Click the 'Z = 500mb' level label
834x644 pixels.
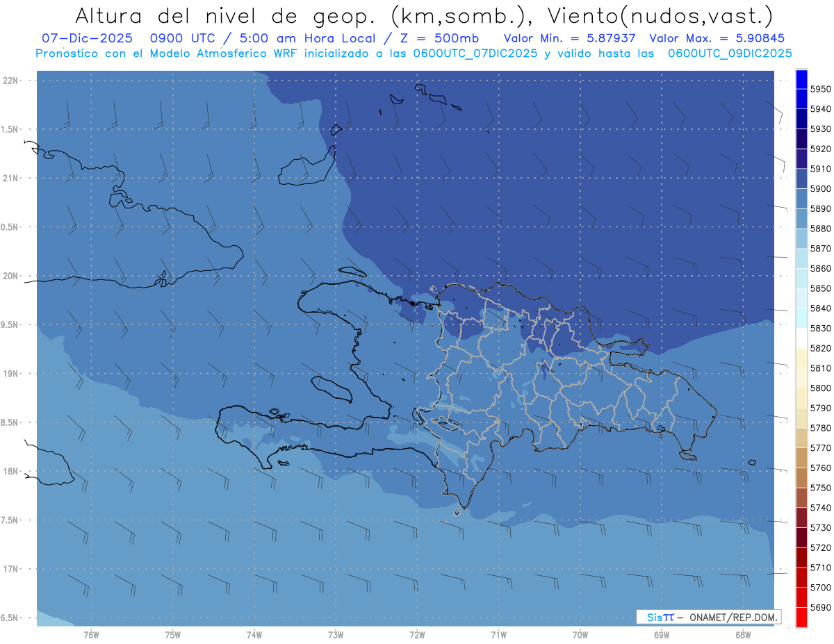point(439,38)
